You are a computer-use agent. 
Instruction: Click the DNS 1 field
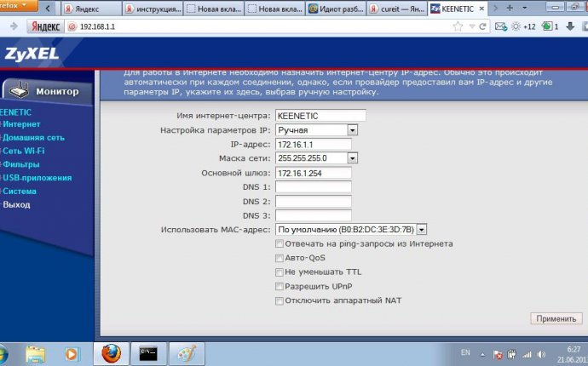point(314,187)
